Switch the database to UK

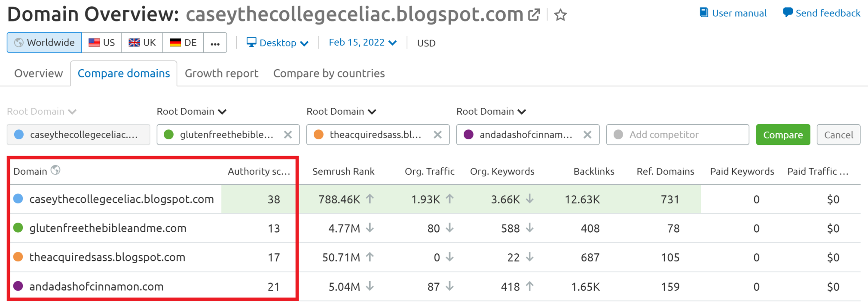tap(142, 43)
